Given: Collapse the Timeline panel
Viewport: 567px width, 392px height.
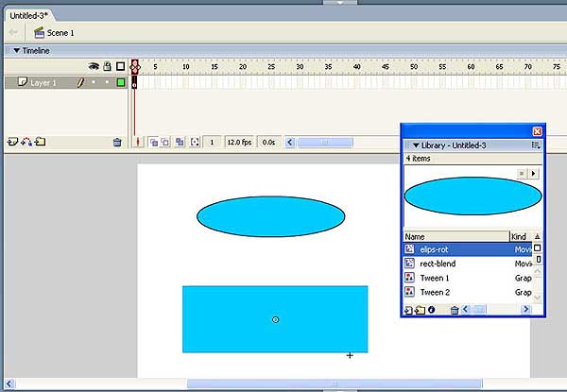Looking at the screenshot, I should tap(16, 50).
